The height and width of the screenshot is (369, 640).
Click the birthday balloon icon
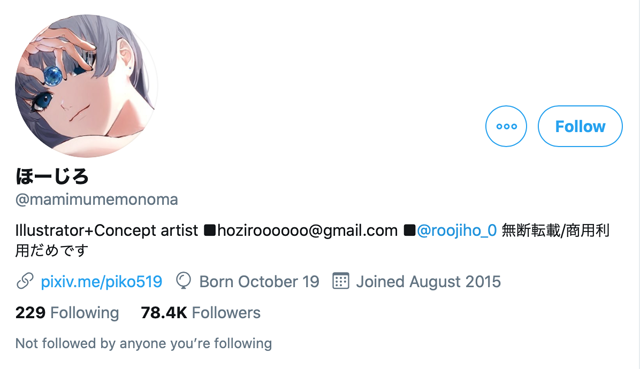183,281
